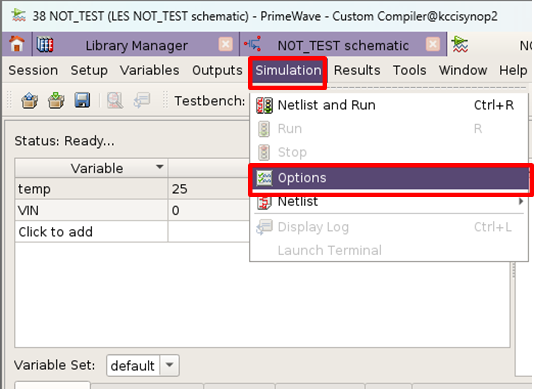
Task: Expand the Netlist submenu arrow
Action: click(x=520, y=202)
